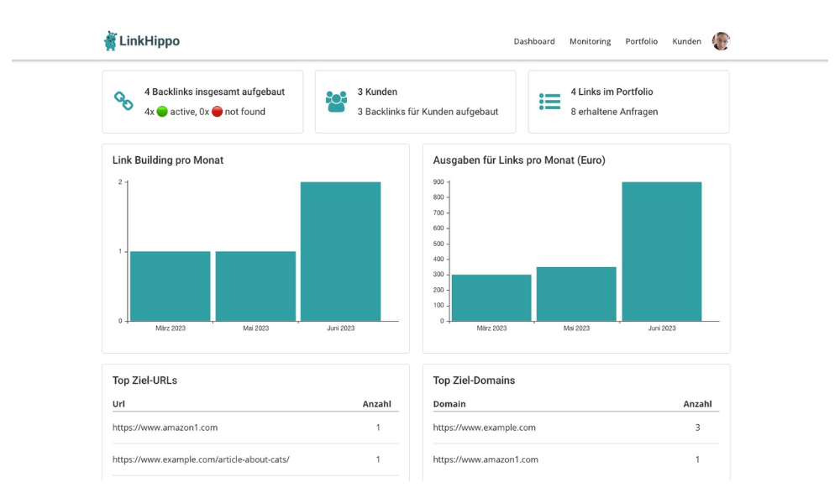Navigate to the Kunden section

(686, 41)
